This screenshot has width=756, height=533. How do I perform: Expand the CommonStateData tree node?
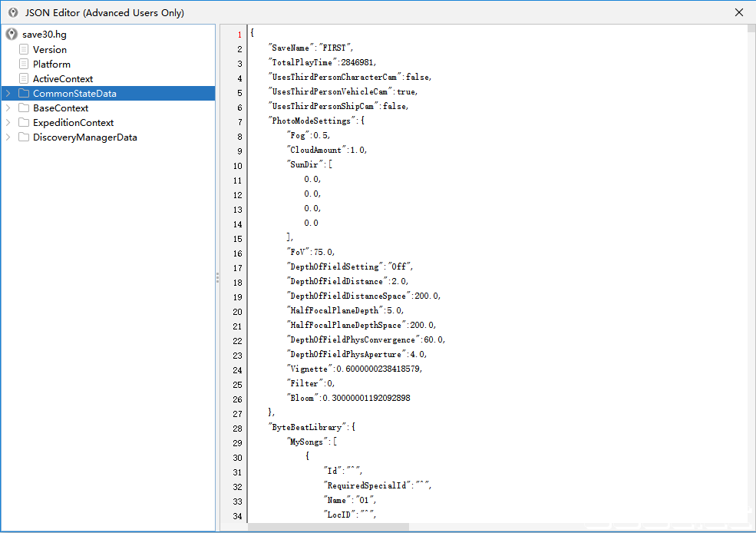point(8,93)
